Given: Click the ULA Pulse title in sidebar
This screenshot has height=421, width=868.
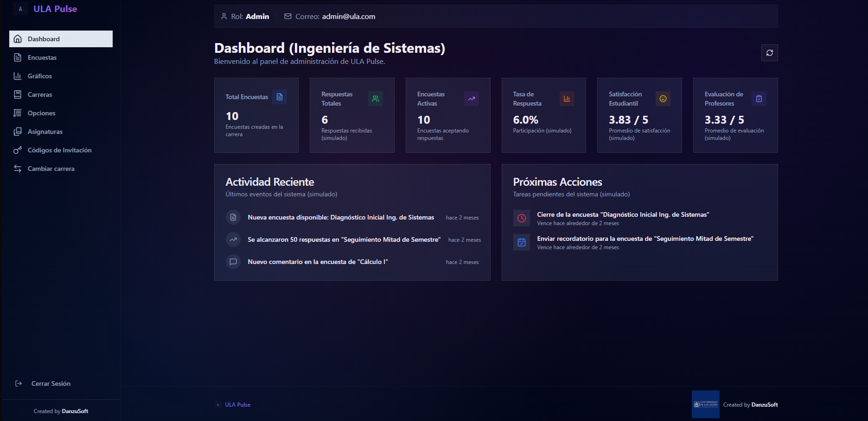Looking at the screenshot, I should (55, 9).
